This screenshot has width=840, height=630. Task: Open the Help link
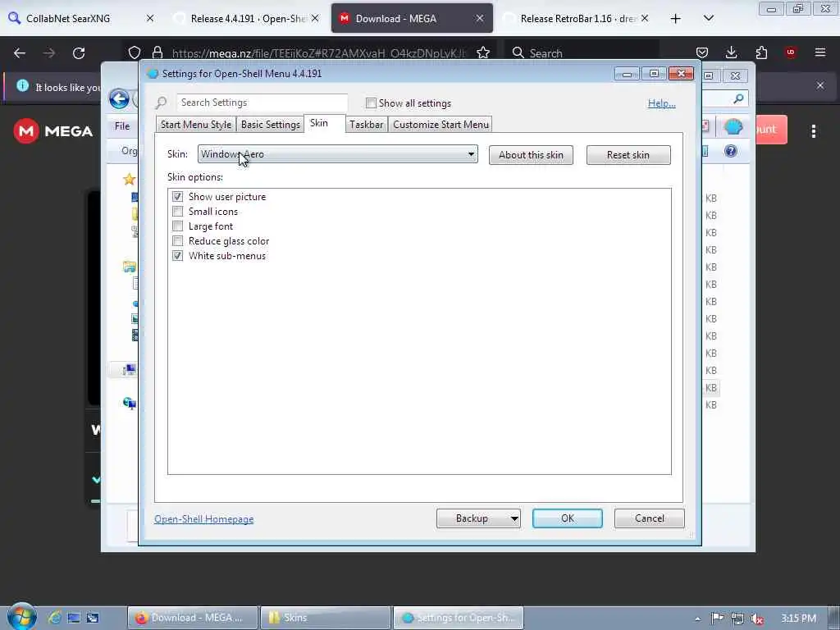coord(662,103)
